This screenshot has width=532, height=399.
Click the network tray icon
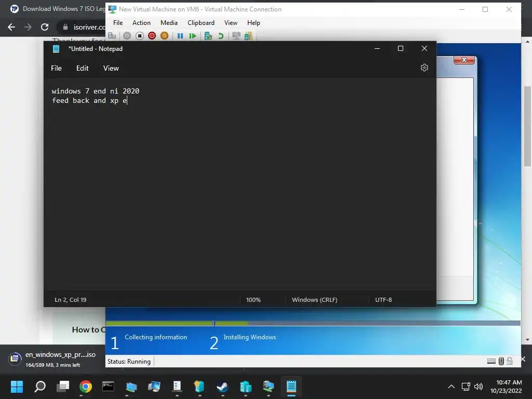tap(466, 387)
